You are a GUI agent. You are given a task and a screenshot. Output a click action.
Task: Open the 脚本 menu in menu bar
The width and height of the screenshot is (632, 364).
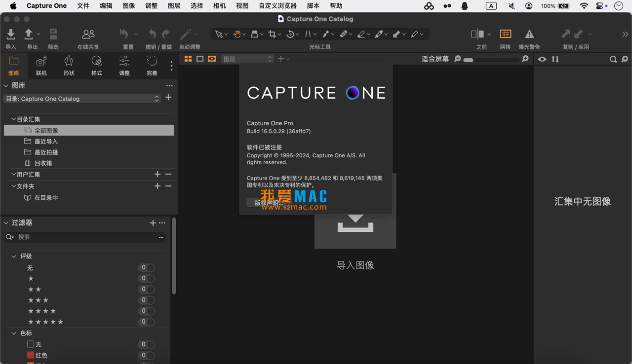click(313, 5)
